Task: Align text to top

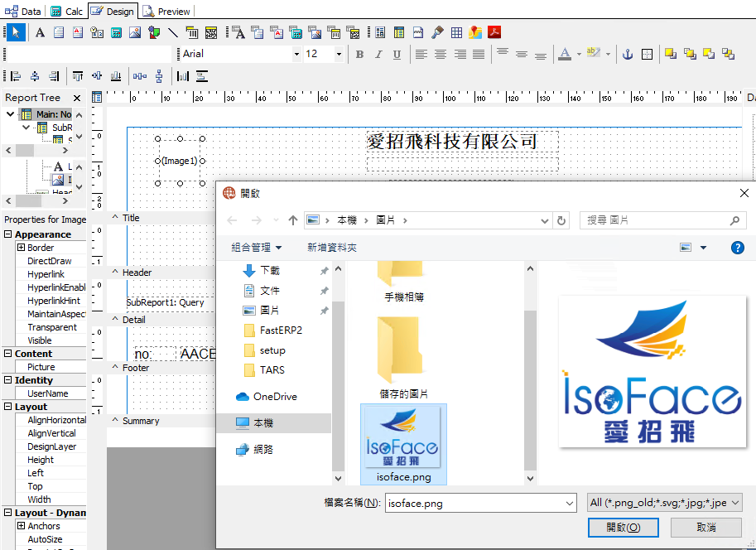Action: pyautogui.click(x=503, y=52)
